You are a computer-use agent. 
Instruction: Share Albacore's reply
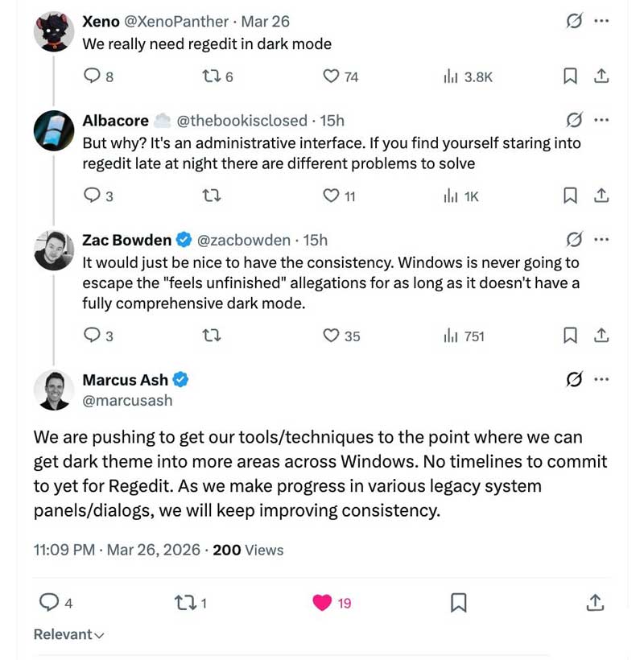600,196
